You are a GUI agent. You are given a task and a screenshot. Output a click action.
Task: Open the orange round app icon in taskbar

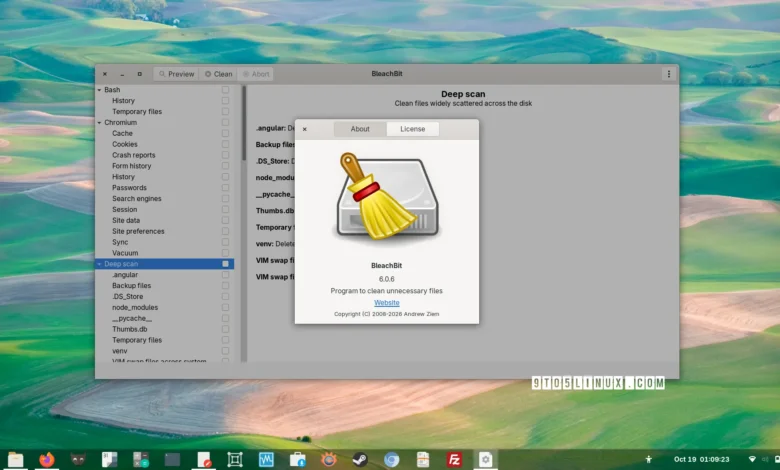click(329, 460)
